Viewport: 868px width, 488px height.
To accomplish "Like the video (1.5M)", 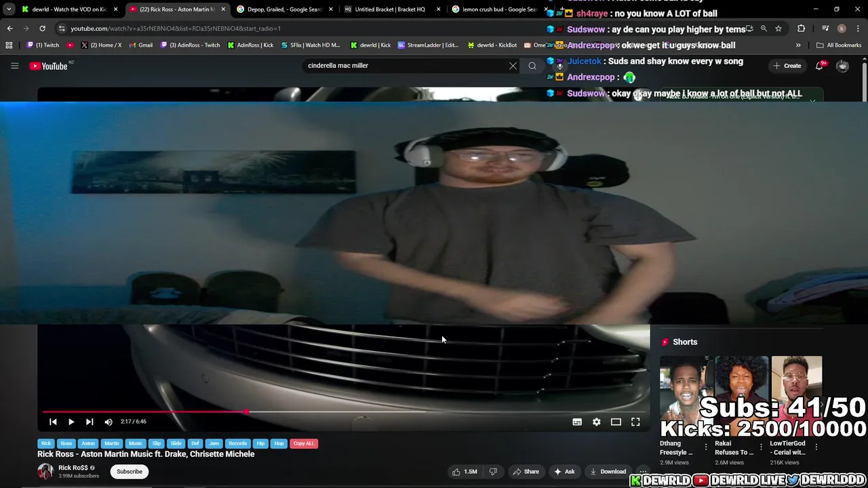I will click(465, 472).
